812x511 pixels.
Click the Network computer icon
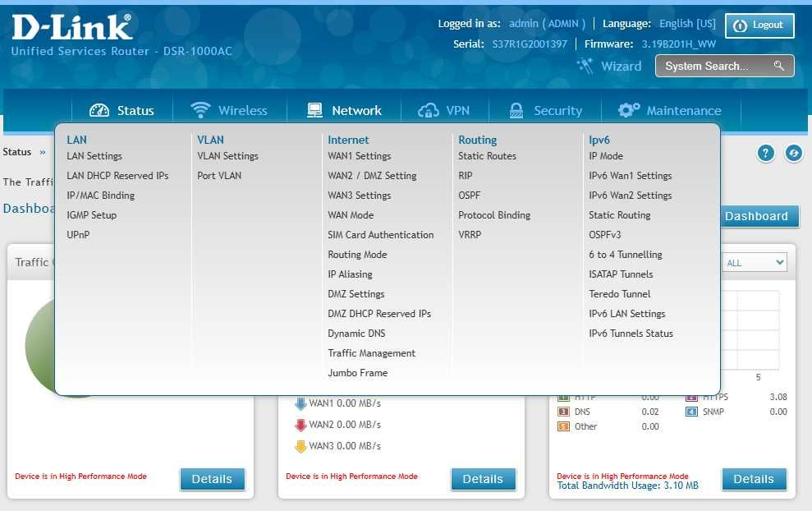click(314, 110)
